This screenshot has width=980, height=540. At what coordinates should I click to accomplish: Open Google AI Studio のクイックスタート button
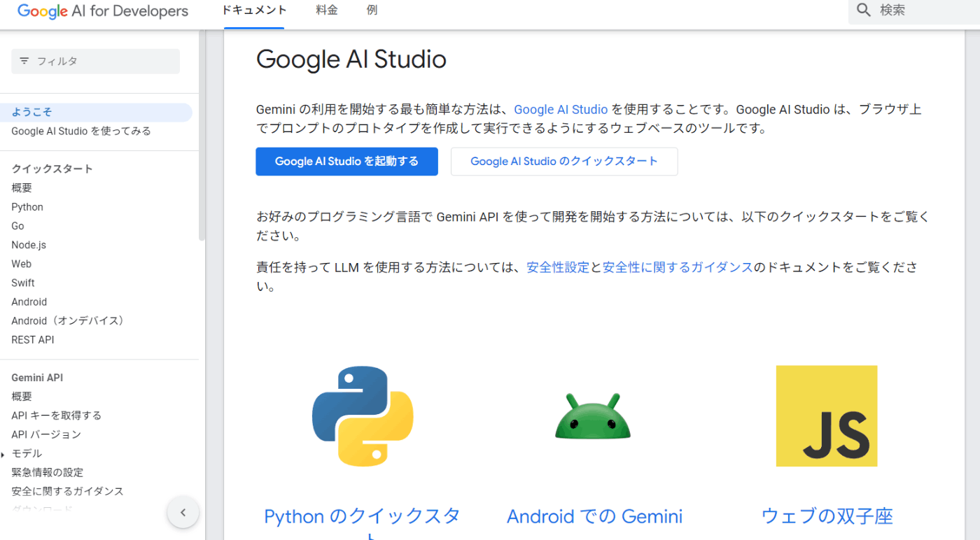[564, 162]
